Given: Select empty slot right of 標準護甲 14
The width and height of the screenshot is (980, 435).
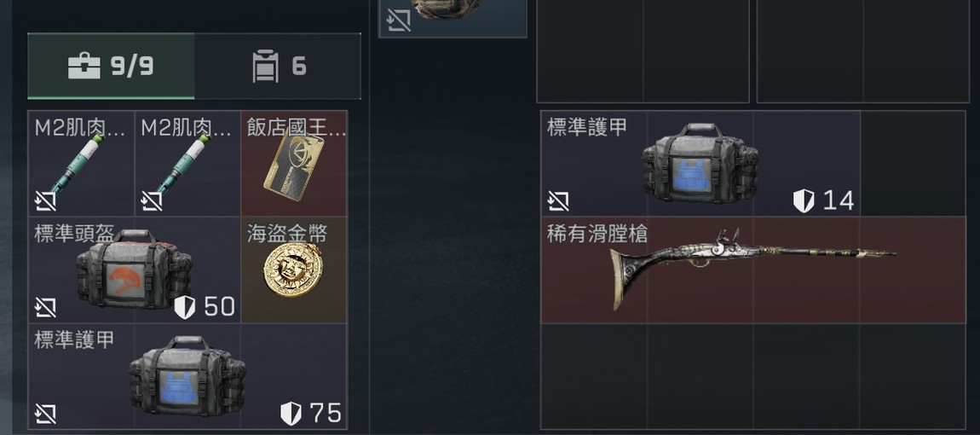Looking at the screenshot, I should click(x=914, y=164).
